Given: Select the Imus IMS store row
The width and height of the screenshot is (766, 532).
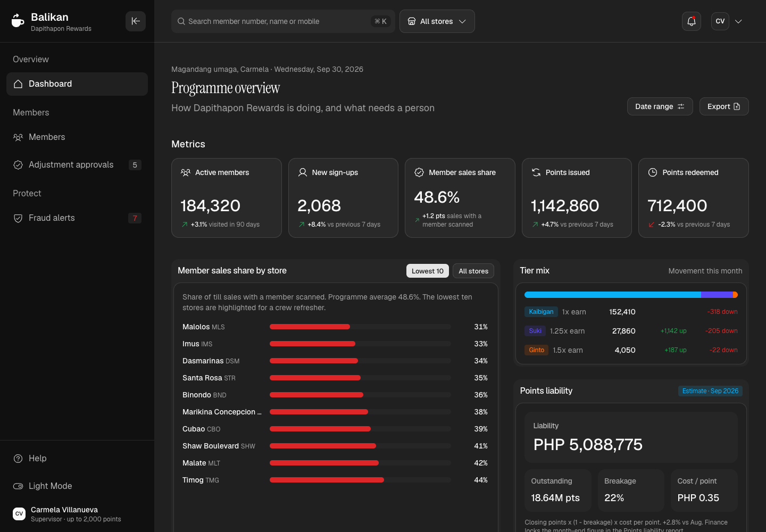Looking at the screenshot, I should pyautogui.click(x=335, y=344).
